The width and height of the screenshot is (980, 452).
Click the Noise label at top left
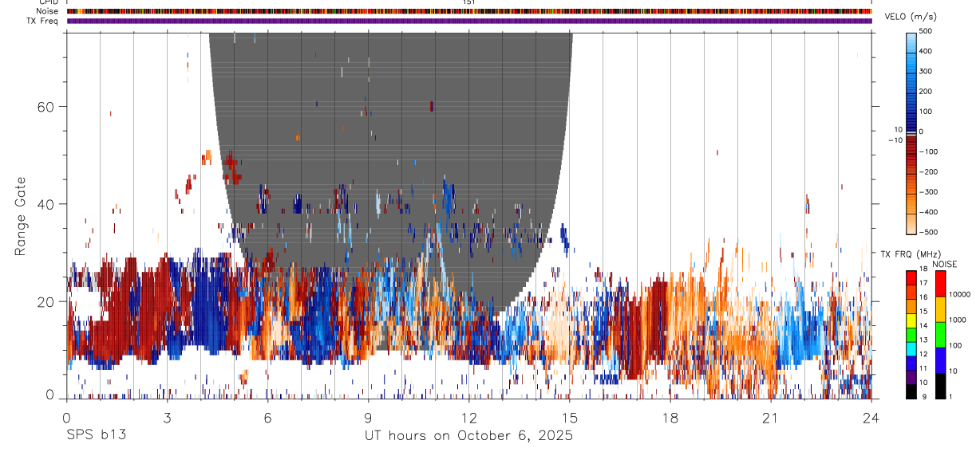click(48, 11)
